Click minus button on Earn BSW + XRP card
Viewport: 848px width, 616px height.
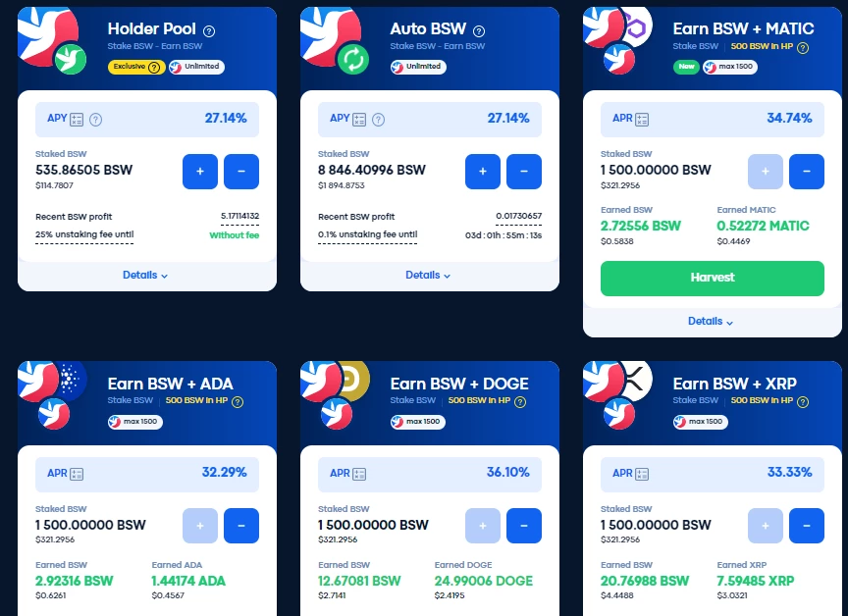pyautogui.click(x=807, y=525)
